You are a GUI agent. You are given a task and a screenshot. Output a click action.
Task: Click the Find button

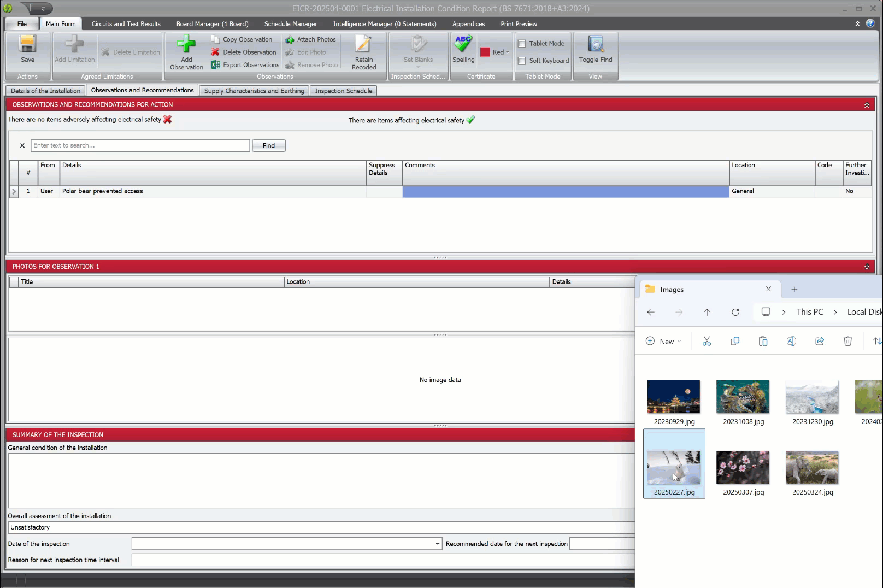[x=268, y=145]
